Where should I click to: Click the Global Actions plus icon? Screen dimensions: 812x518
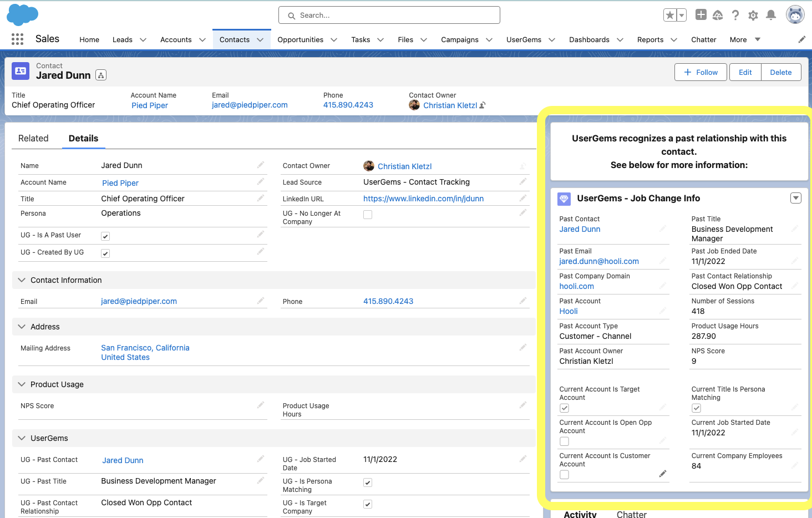[x=701, y=15]
